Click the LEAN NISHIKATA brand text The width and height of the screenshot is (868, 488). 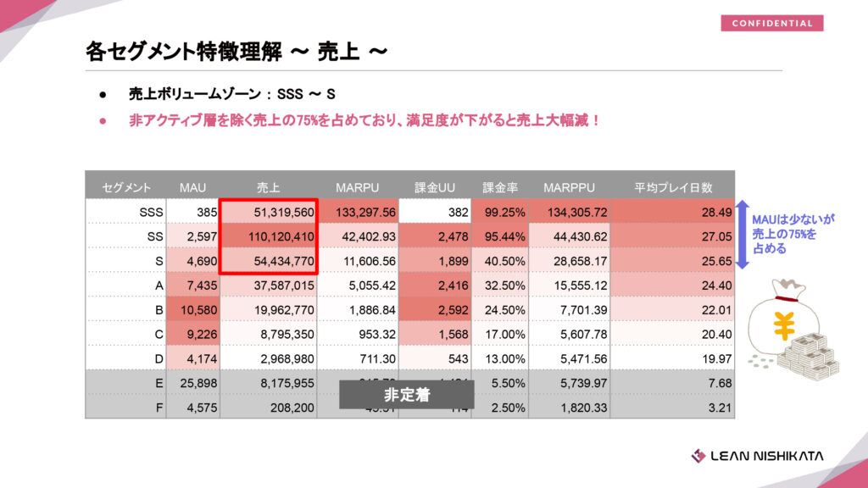coord(767,457)
